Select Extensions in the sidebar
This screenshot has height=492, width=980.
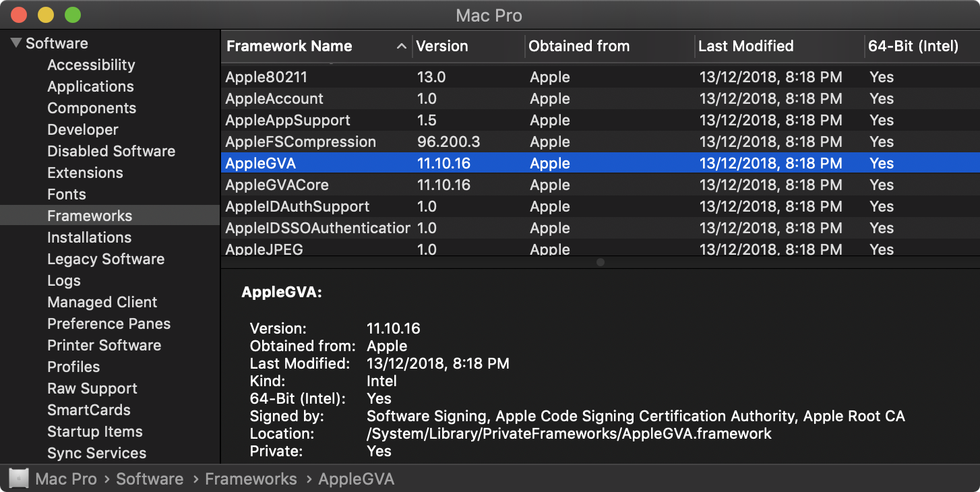(85, 173)
